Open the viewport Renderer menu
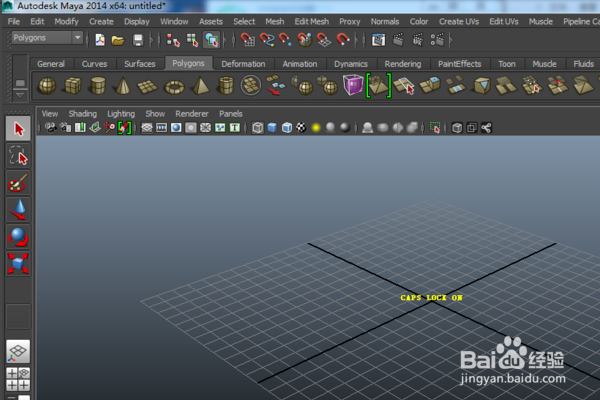 click(x=192, y=114)
